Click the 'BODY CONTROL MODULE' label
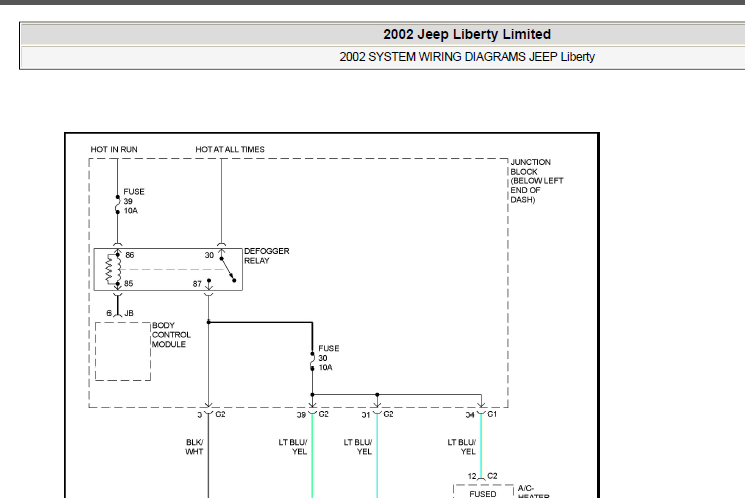Viewport: 745px width, 498px height. pos(171,335)
